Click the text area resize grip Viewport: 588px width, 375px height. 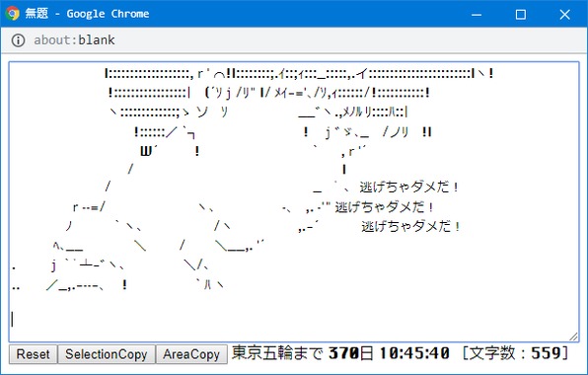coord(574,337)
